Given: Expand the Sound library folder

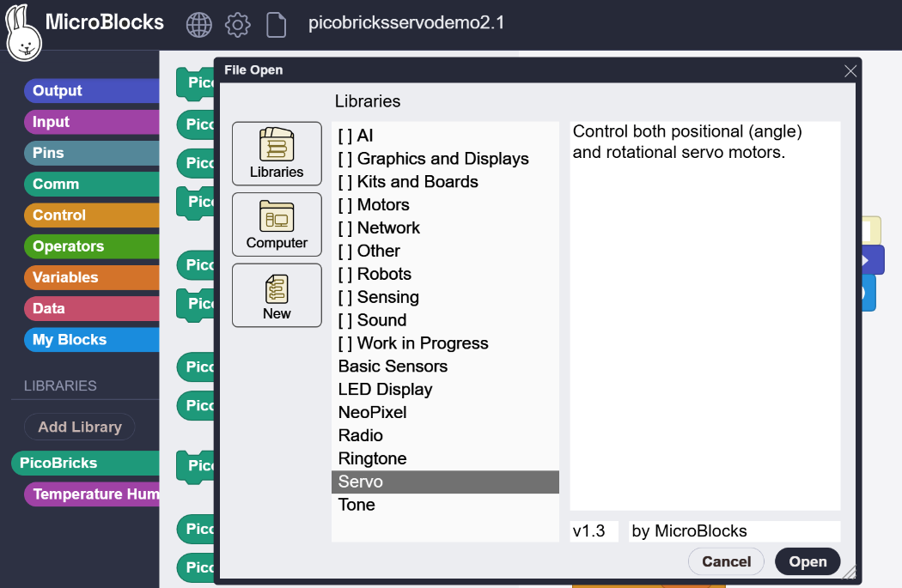Looking at the screenshot, I should pos(445,320).
